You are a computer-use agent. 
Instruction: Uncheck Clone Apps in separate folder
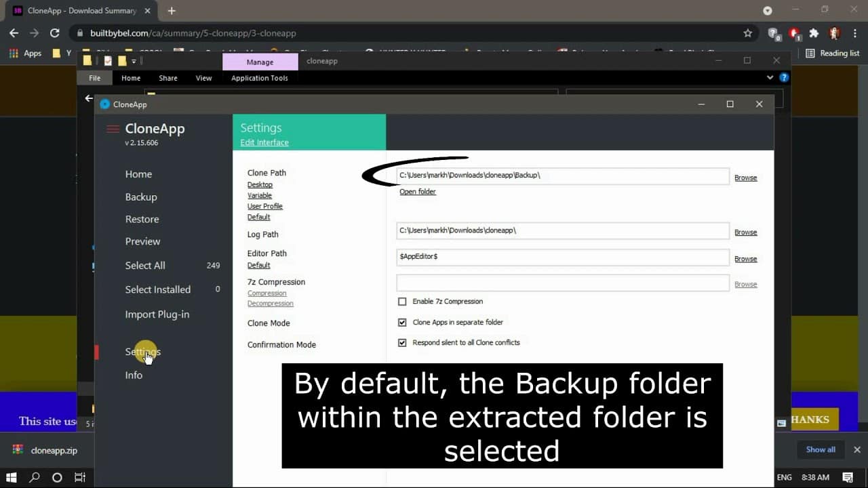click(x=402, y=323)
